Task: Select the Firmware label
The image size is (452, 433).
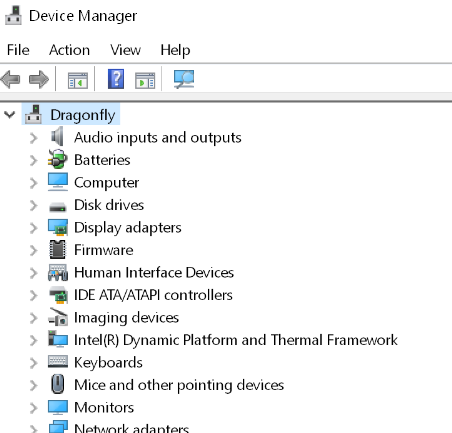Action: 104,250
